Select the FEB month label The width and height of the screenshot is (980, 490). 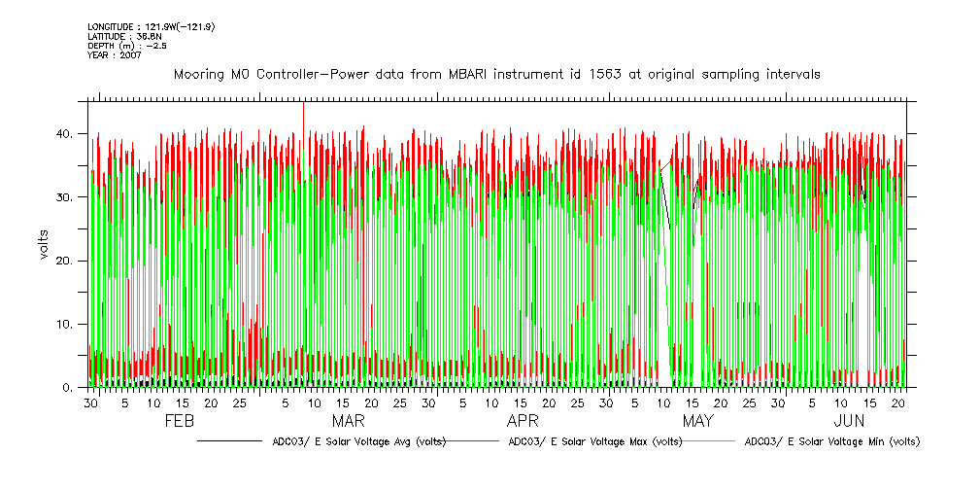coord(180,421)
